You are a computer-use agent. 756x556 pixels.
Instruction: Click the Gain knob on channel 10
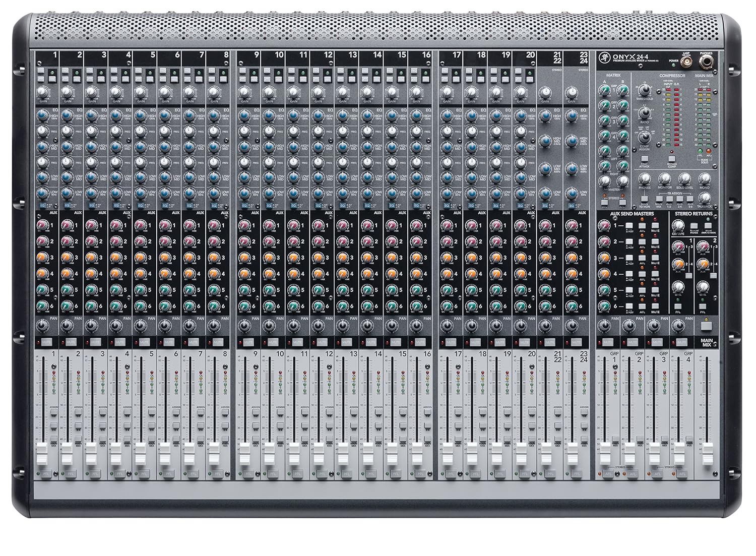click(269, 92)
